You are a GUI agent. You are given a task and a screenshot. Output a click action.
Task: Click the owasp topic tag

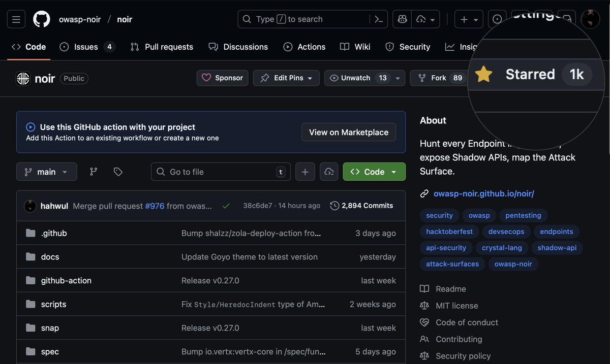pyautogui.click(x=479, y=215)
